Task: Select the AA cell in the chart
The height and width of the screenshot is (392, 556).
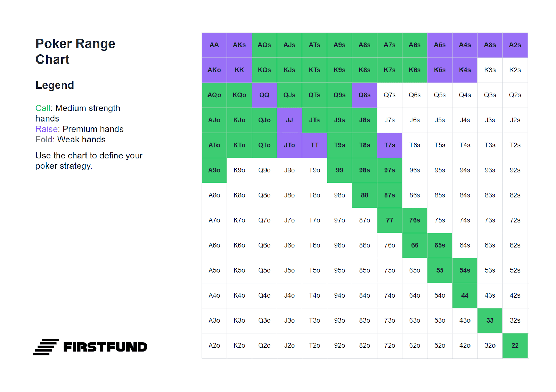Action: coord(214,45)
